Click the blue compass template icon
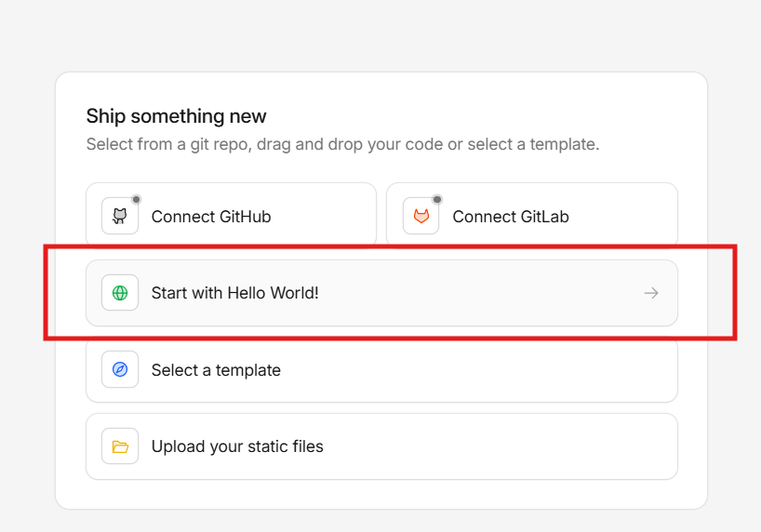Image resolution: width=761 pixels, height=532 pixels. point(120,369)
